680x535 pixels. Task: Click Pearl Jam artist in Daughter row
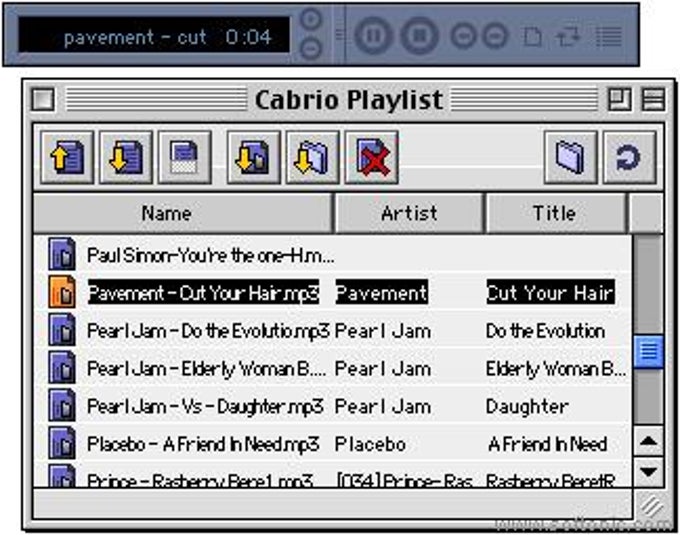(383, 407)
